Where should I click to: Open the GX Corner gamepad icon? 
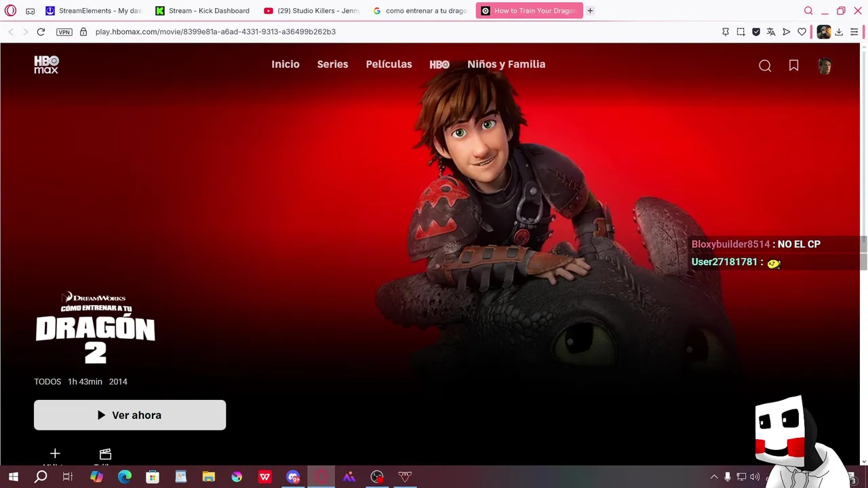pos(30,11)
